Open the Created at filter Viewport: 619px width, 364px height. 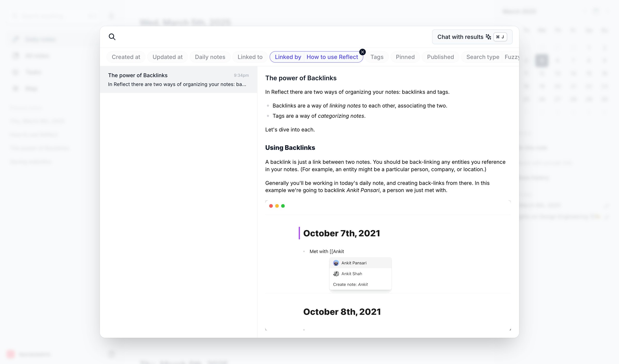[126, 57]
